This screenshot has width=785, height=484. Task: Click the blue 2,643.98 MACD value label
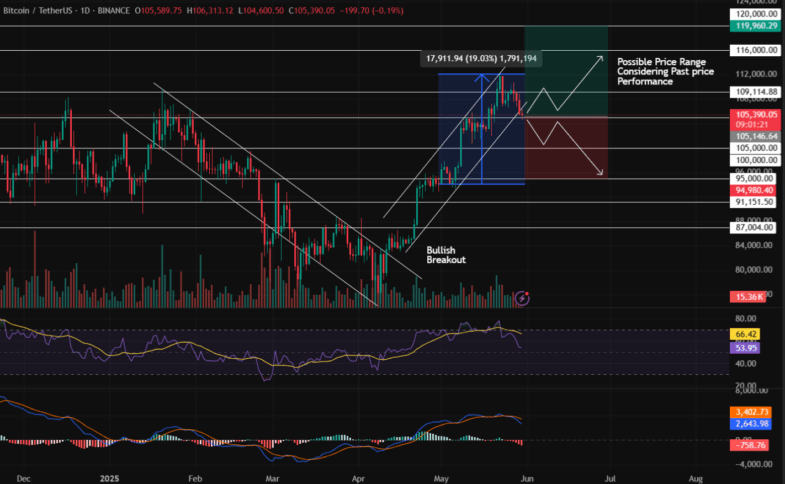click(751, 424)
